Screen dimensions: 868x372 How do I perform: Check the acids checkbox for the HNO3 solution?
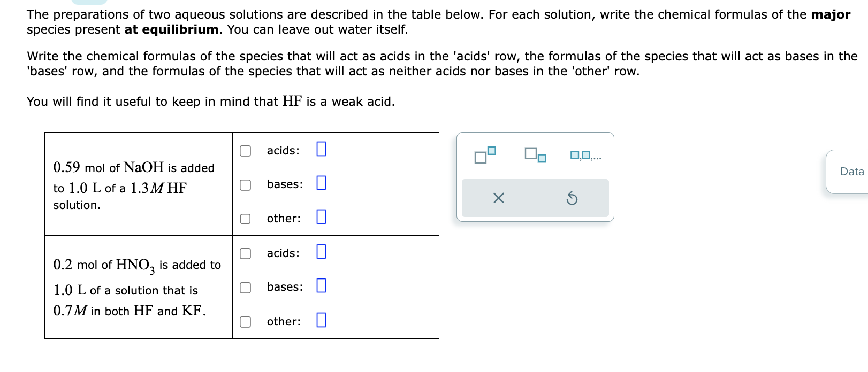point(245,253)
